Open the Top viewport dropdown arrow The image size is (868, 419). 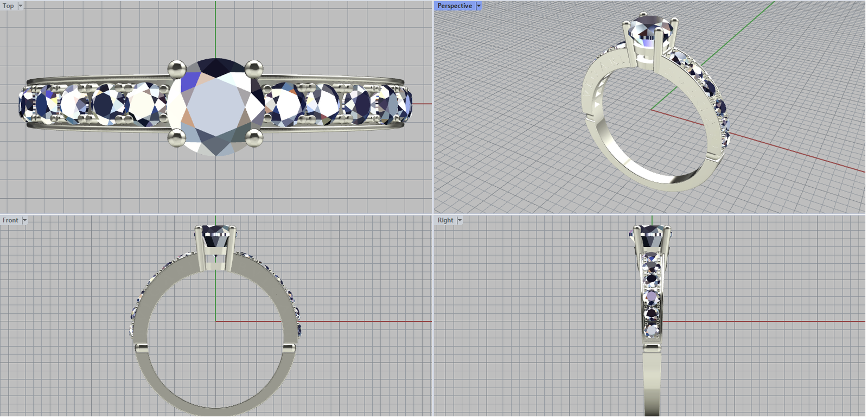[x=21, y=6]
